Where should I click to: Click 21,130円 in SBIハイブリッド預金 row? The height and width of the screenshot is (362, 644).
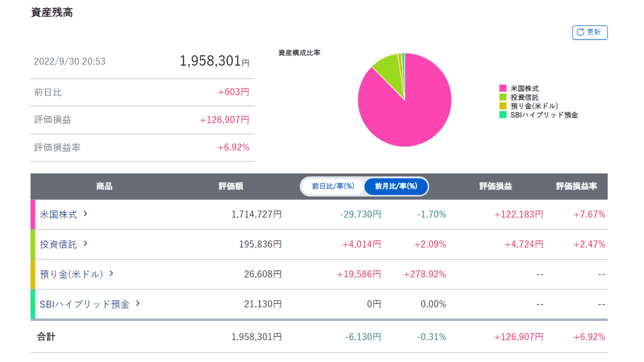[x=263, y=304]
